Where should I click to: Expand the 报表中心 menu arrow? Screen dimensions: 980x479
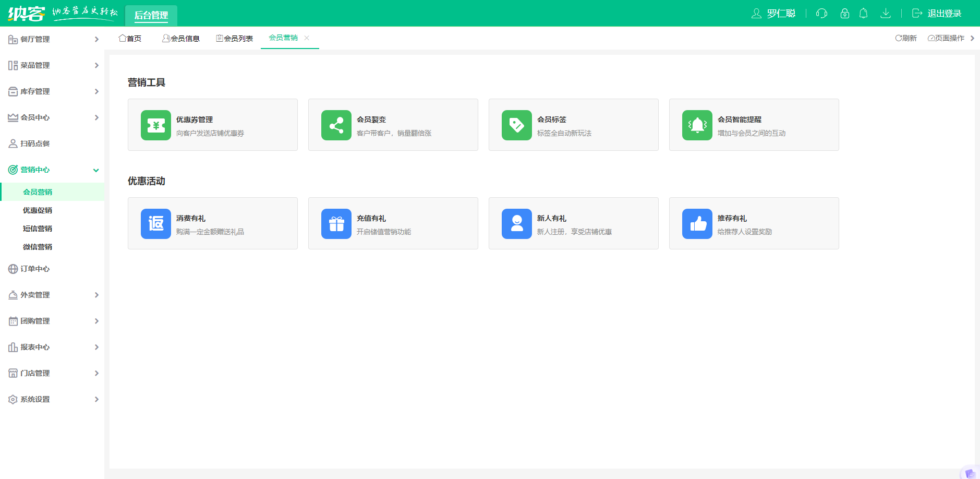pos(96,348)
